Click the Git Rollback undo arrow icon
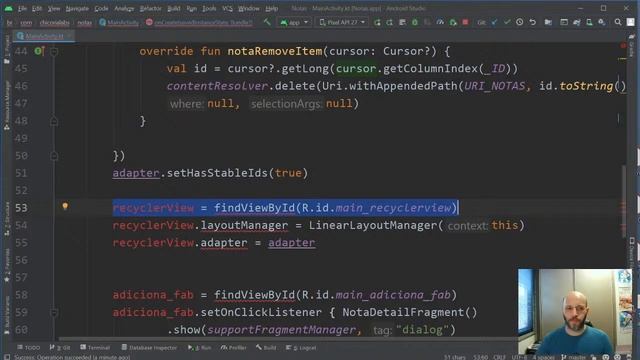This screenshot has width=640, height=360. (x=533, y=22)
